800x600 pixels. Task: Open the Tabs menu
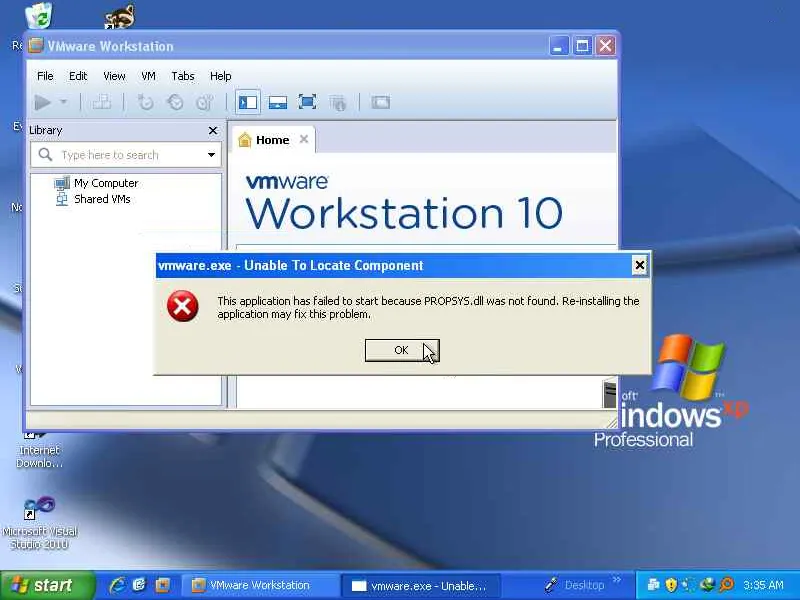pyautogui.click(x=183, y=76)
